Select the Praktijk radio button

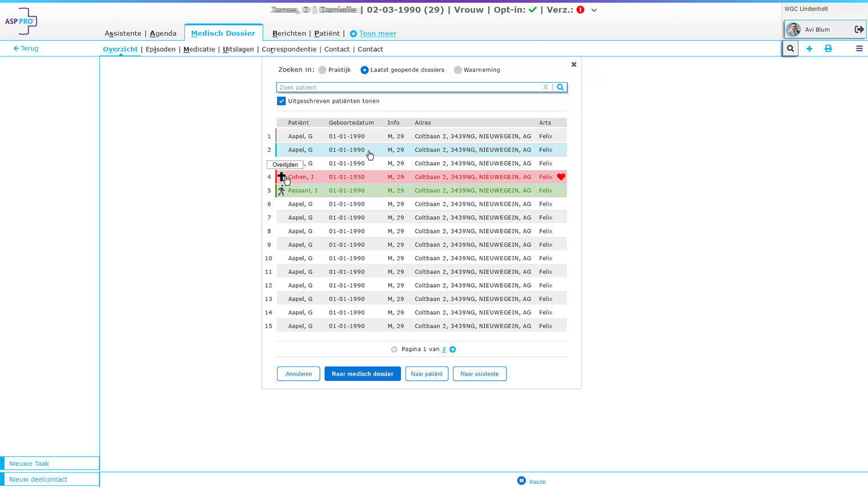323,70
